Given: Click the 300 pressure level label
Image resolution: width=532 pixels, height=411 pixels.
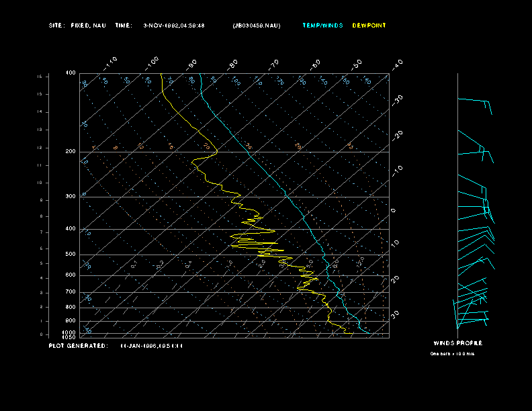Looking at the screenshot, I should pos(71,197).
